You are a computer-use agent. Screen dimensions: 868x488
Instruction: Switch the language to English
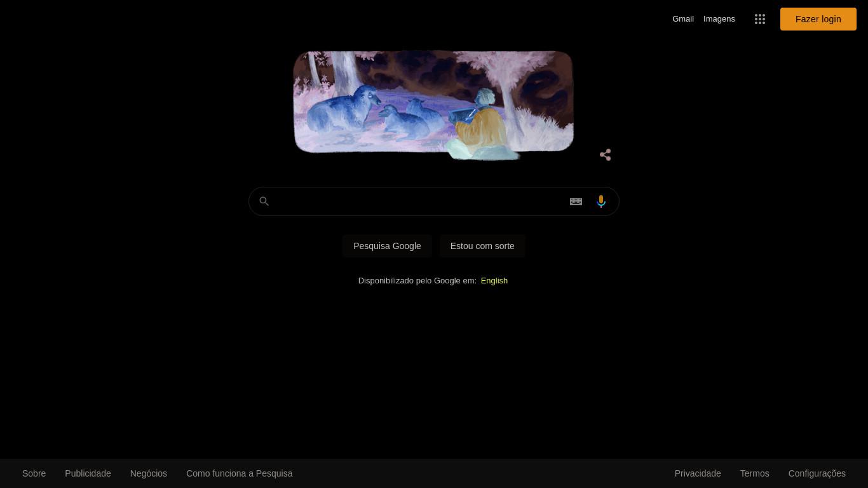point(494,281)
